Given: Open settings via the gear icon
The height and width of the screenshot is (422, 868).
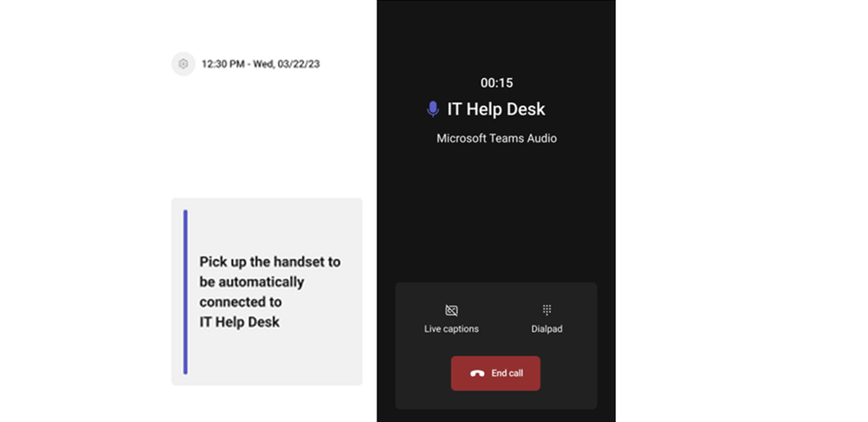Looking at the screenshot, I should pos(183,64).
